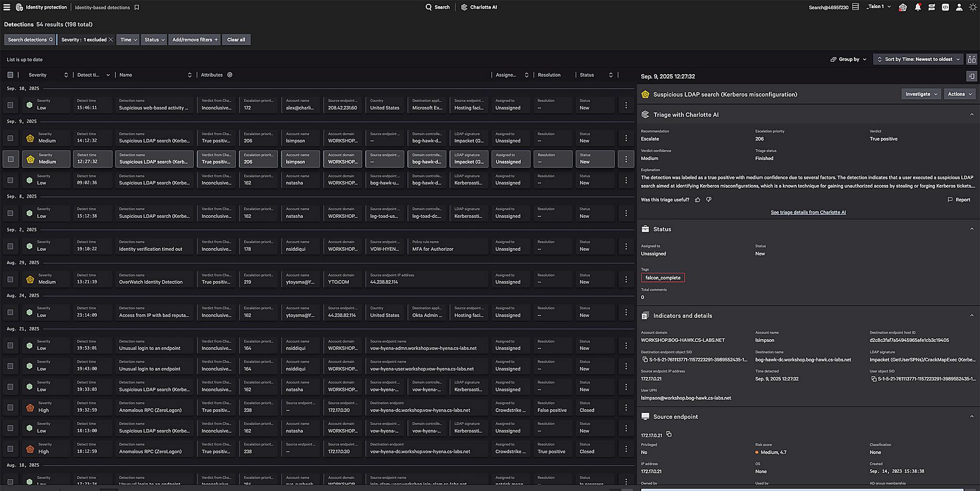Image resolution: width=980 pixels, height=491 pixels.
Task: Open the user profile icon
Action: pyautogui.click(x=959, y=7)
